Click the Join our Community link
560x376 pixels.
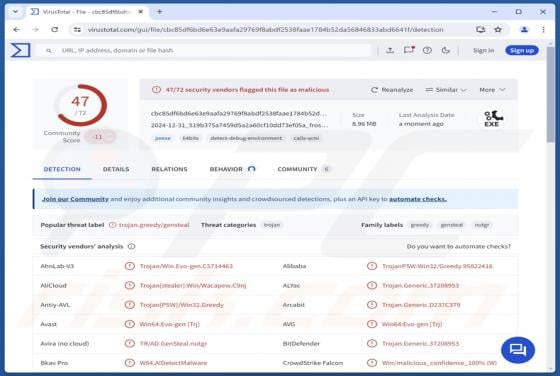(x=75, y=199)
